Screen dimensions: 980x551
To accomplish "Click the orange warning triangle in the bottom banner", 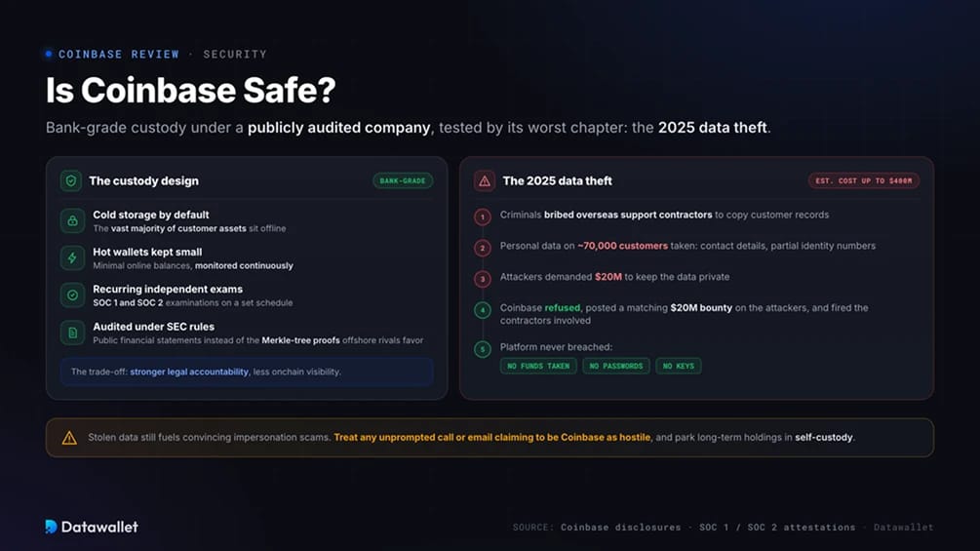I will 69,438.
